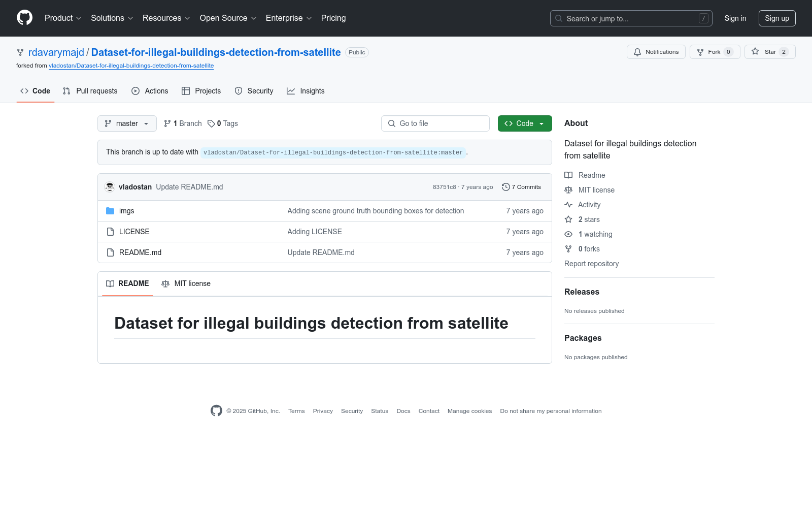
Task: Open the Pull requests tab
Action: point(90,91)
